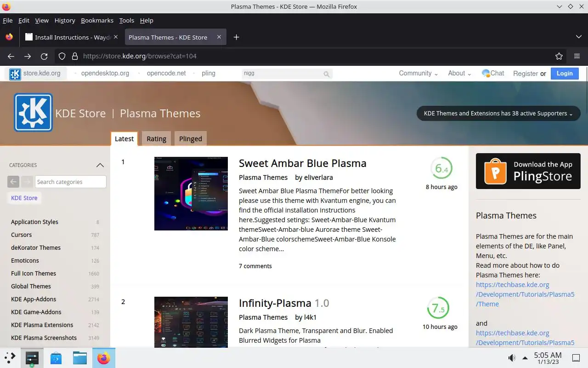Open a new browser tab

[236, 37]
